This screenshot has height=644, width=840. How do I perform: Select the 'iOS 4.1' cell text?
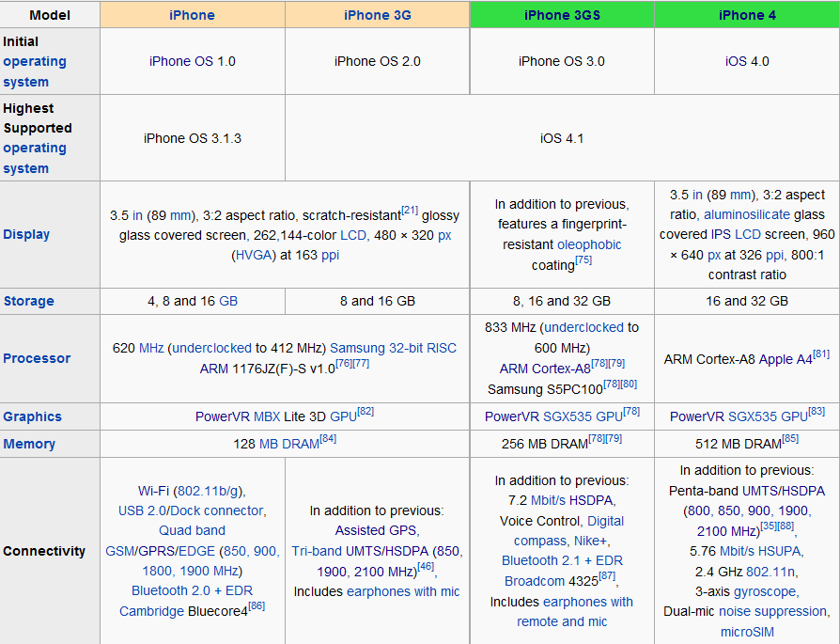tap(562, 138)
